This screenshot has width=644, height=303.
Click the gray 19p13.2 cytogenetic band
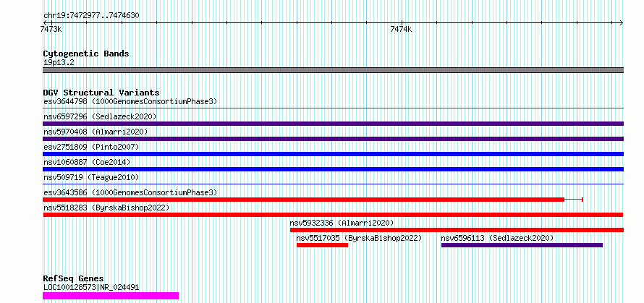333,70
